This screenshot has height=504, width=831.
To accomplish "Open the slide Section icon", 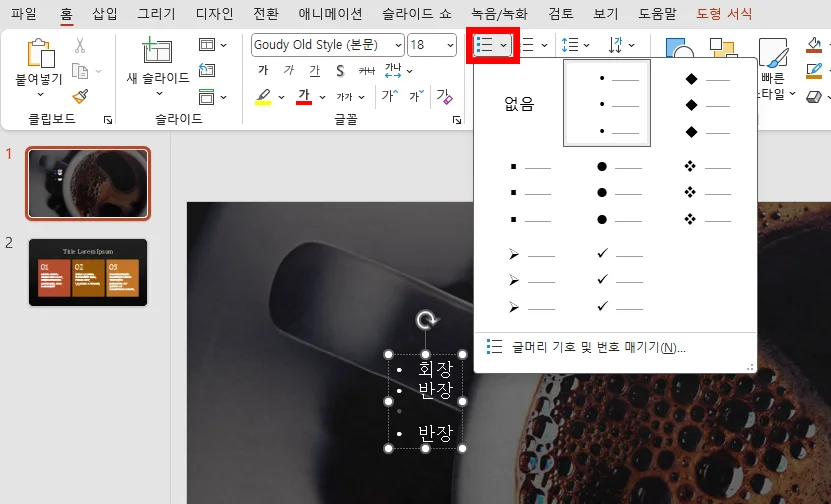I will coord(207,96).
